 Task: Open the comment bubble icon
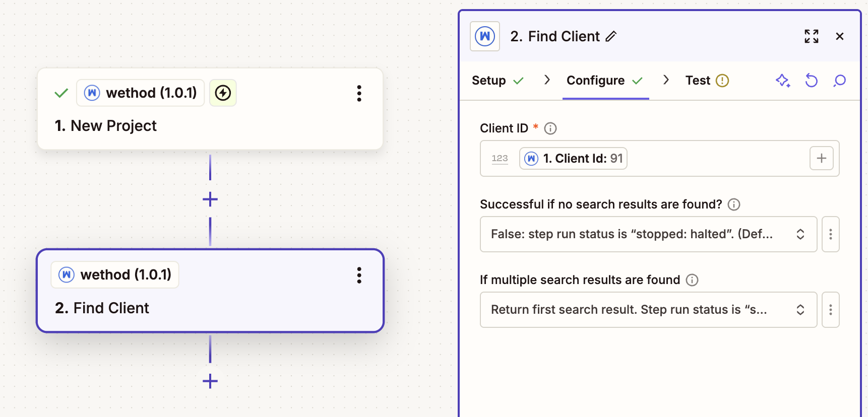point(839,81)
